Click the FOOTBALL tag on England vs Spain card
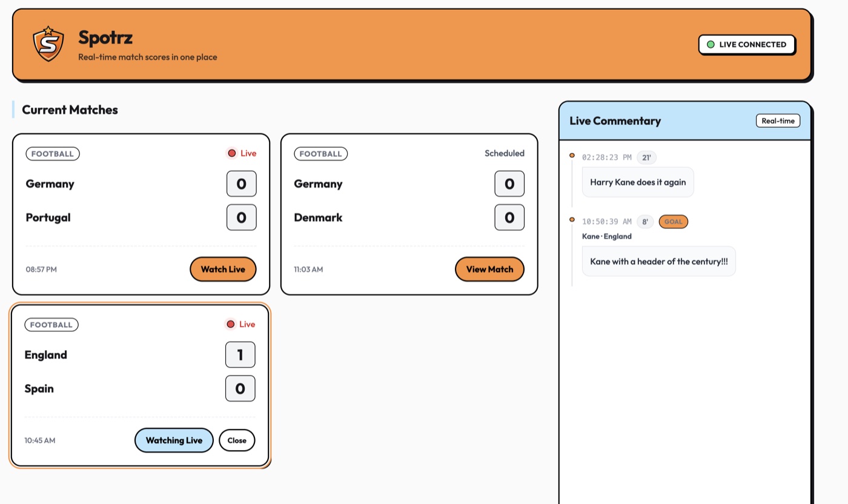Image resolution: width=848 pixels, height=504 pixels. (51, 325)
